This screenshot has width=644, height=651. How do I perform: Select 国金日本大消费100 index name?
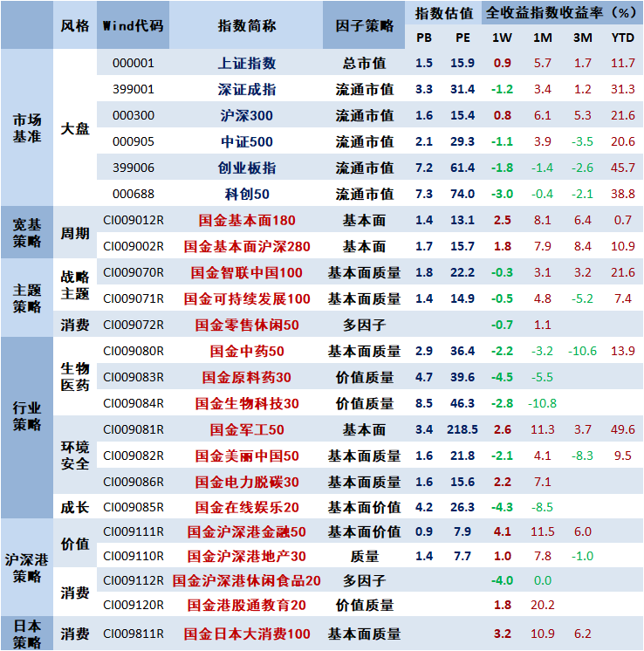coord(247,634)
